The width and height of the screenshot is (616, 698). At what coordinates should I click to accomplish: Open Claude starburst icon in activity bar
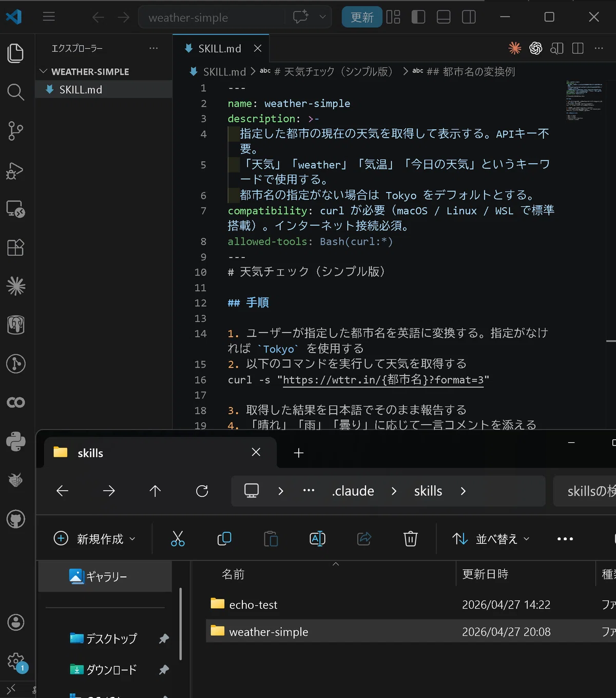click(x=16, y=286)
